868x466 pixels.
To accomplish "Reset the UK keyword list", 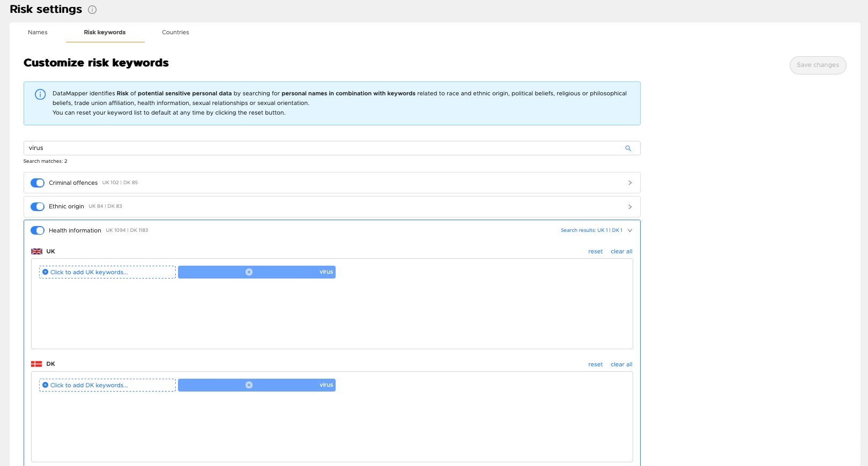I will [595, 251].
